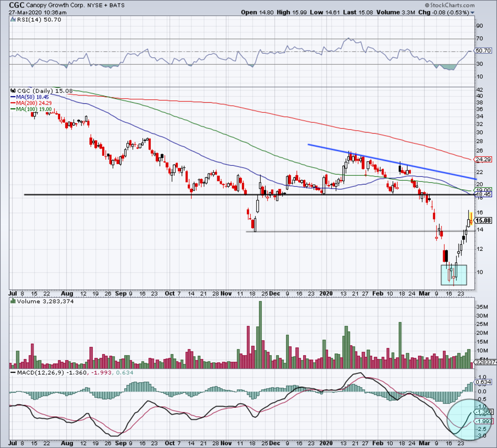Image resolution: width=497 pixels, height=448 pixels.
Task: Click the Volume 3.3M header value
Action: point(395,12)
